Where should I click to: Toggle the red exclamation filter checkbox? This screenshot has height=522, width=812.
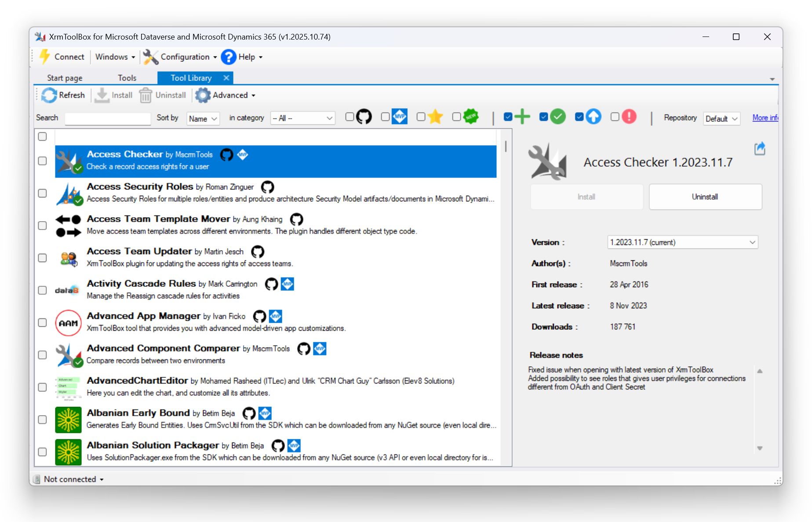(615, 117)
